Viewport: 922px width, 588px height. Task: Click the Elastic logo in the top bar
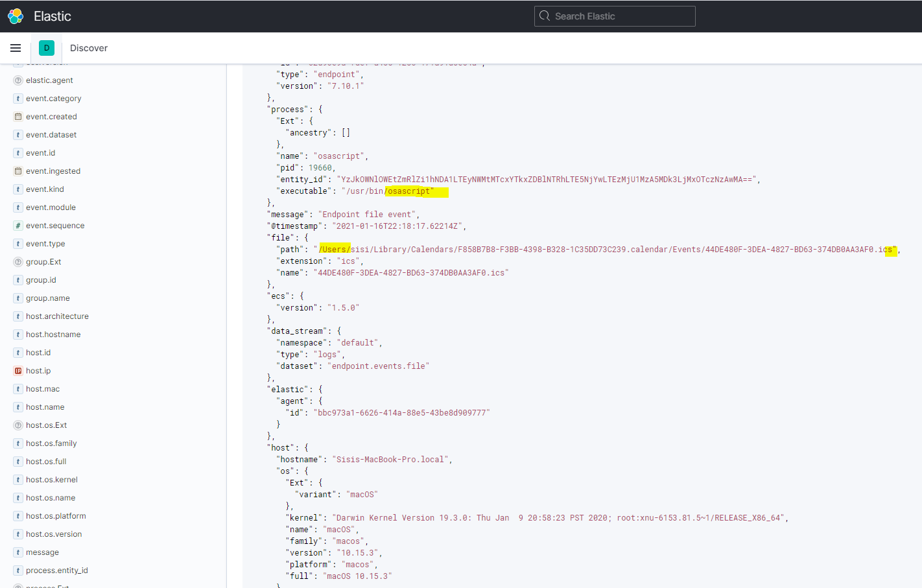pos(14,16)
